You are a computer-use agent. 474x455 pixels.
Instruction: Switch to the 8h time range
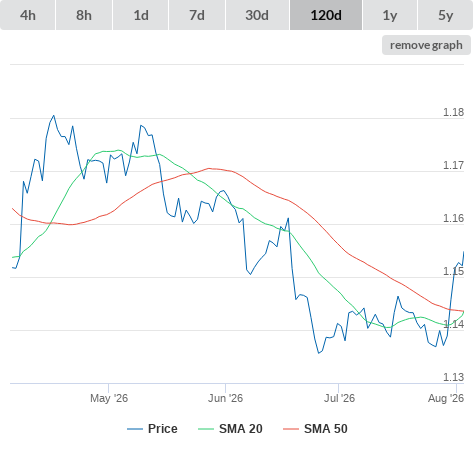[x=84, y=15]
